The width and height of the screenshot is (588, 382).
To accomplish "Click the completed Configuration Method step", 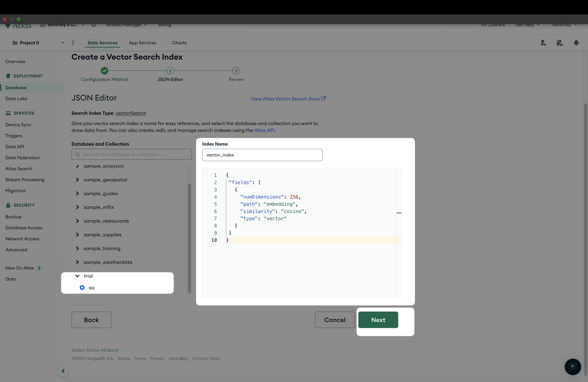I will 104,71.
